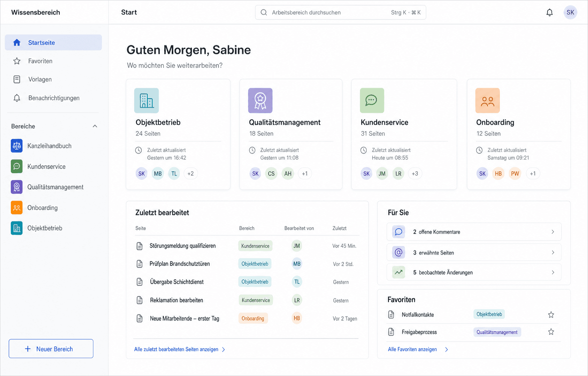This screenshot has width=588, height=376.
Task: Open Kanzleihandbuch scales icon in sidebar
Action: click(16, 146)
